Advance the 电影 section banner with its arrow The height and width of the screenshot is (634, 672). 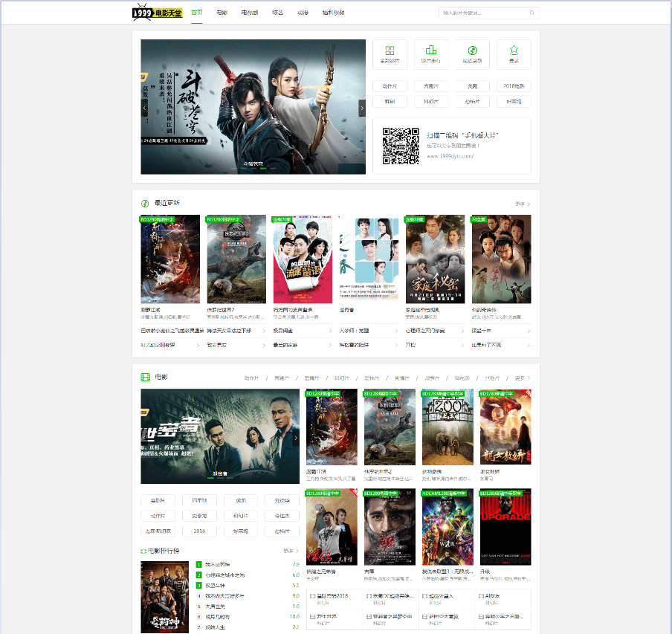tap(296, 437)
